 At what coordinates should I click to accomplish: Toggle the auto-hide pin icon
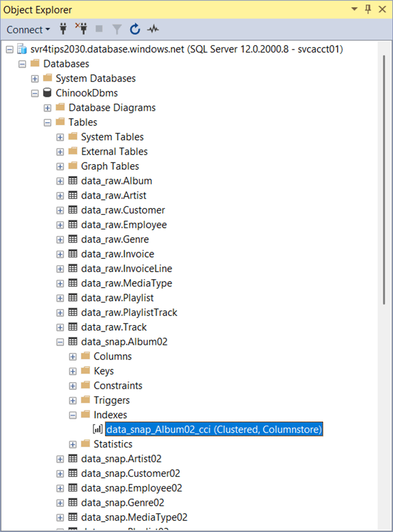pyautogui.click(x=368, y=9)
